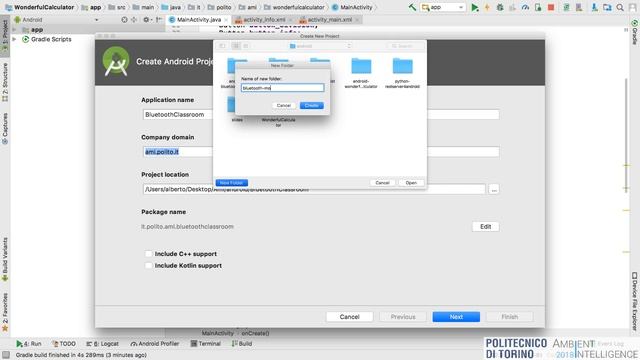Click Scroll from Source target icon in Project panel
The height and width of the screenshot is (360, 640).
(124, 20)
